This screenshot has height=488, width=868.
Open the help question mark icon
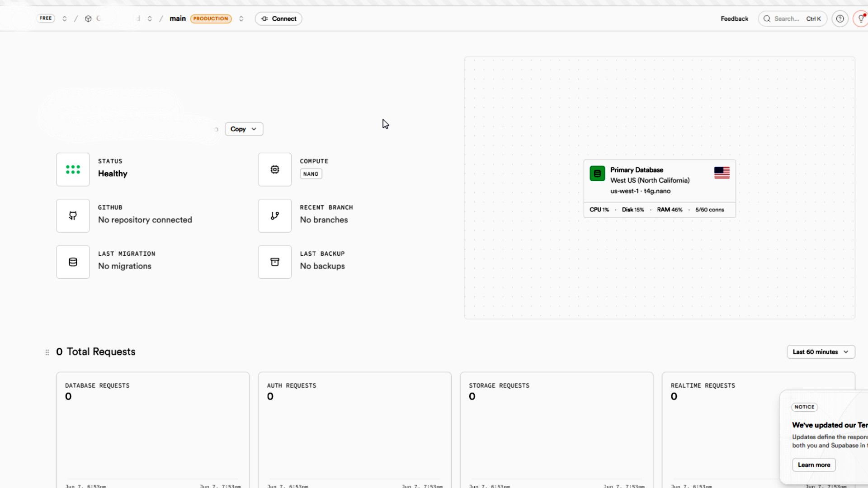pos(840,19)
